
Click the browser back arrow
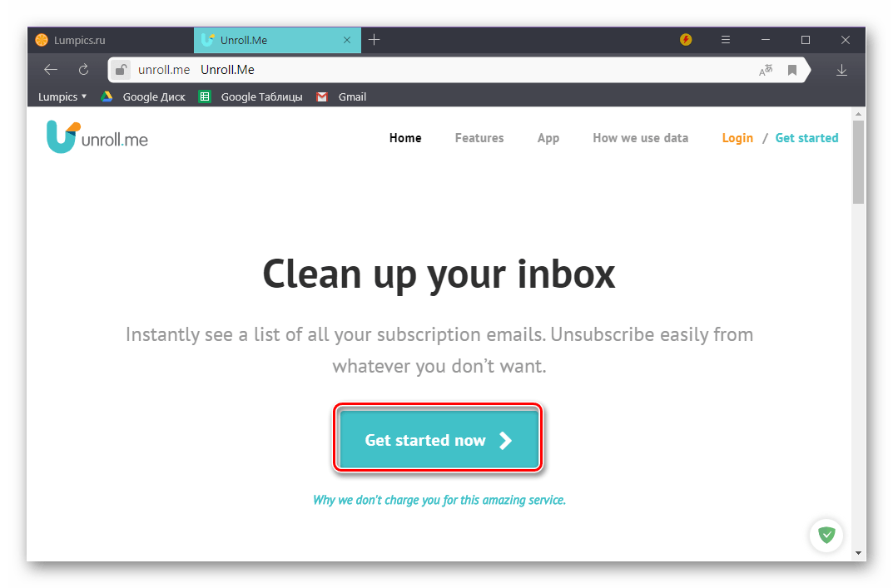pyautogui.click(x=51, y=69)
